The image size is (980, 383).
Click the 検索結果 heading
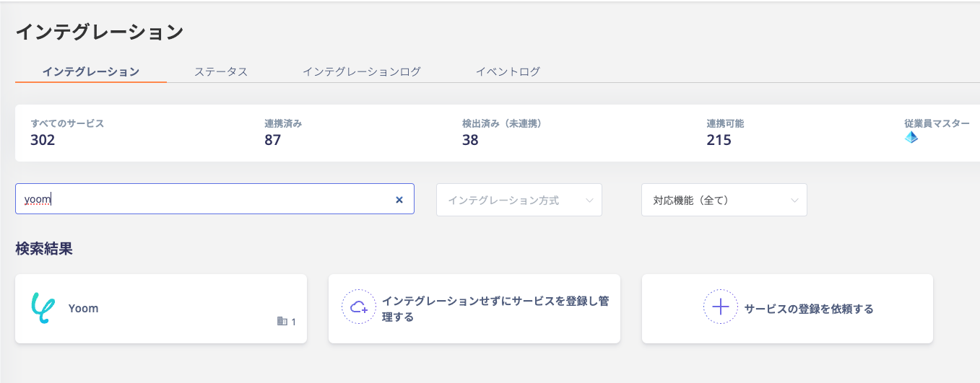44,249
